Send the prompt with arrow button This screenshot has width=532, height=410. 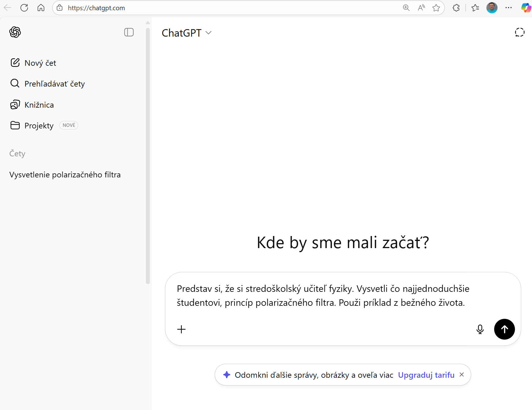(x=504, y=329)
